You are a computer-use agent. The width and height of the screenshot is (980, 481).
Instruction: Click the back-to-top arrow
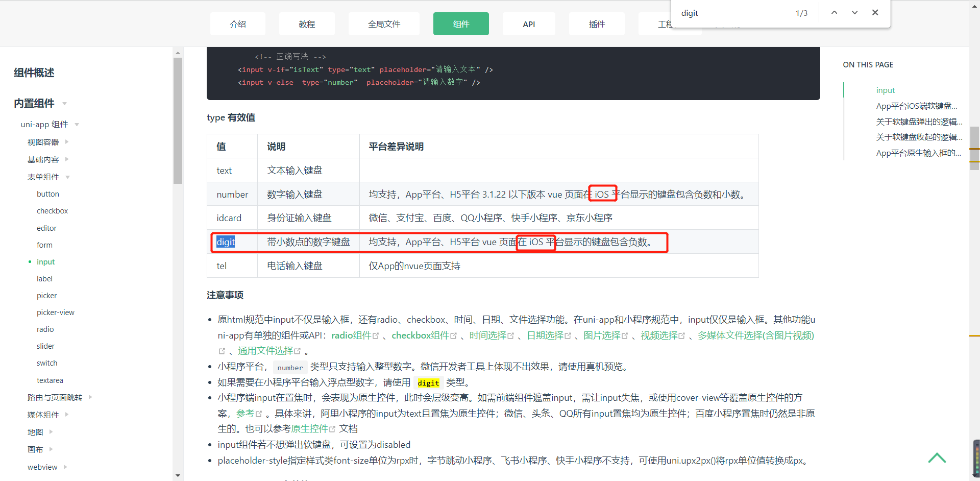tap(938, 459)
